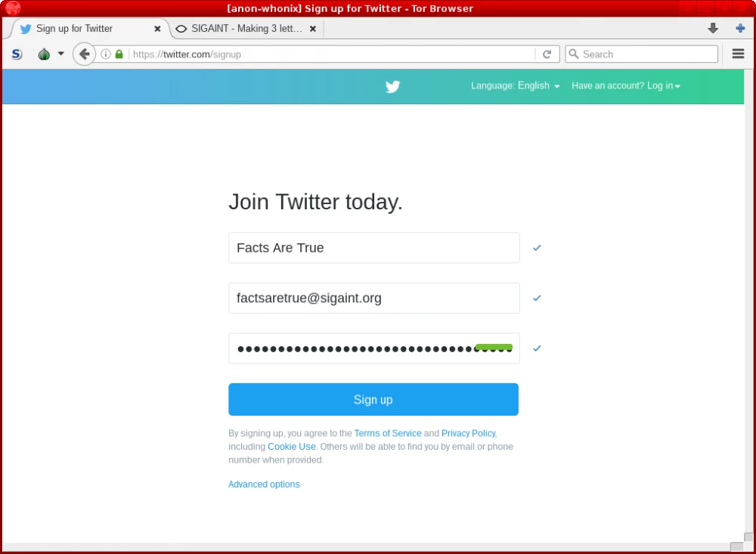Expand Advanced options
Screen dimensions: 756x554
click(x=264, y=484)
